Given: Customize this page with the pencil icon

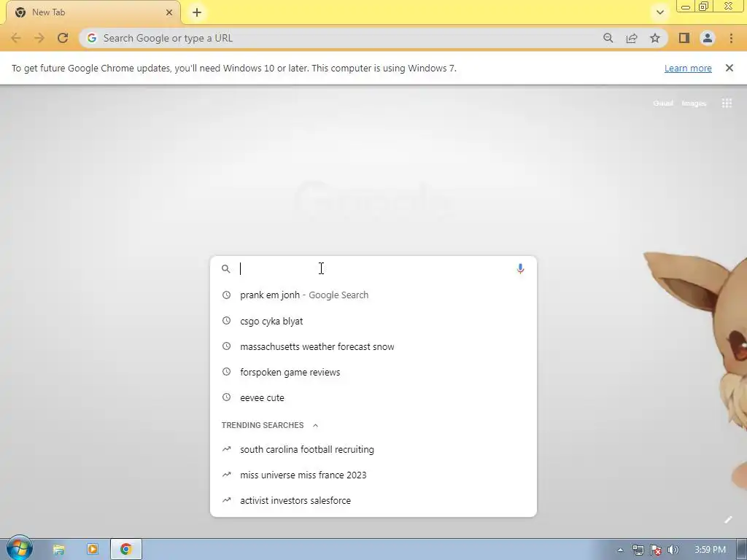Looking at the screenshot, I should click(728, 519).
